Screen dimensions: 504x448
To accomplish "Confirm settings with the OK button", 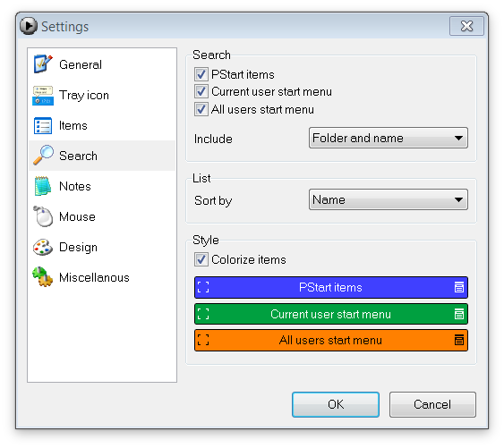I will pyautogui.click(x=336, y=404).
